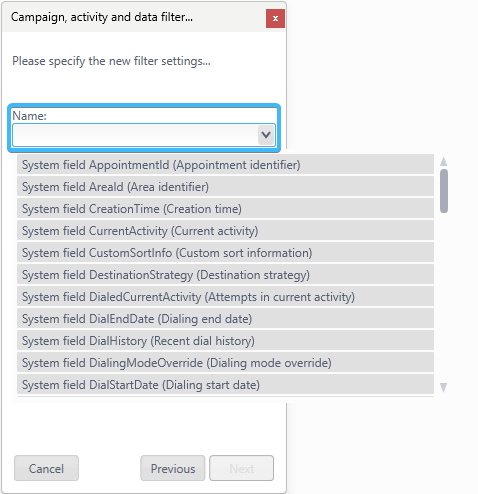478x494 pixels.
Task: Select System field DialHistory option
Action: click(x=225, y=340)
